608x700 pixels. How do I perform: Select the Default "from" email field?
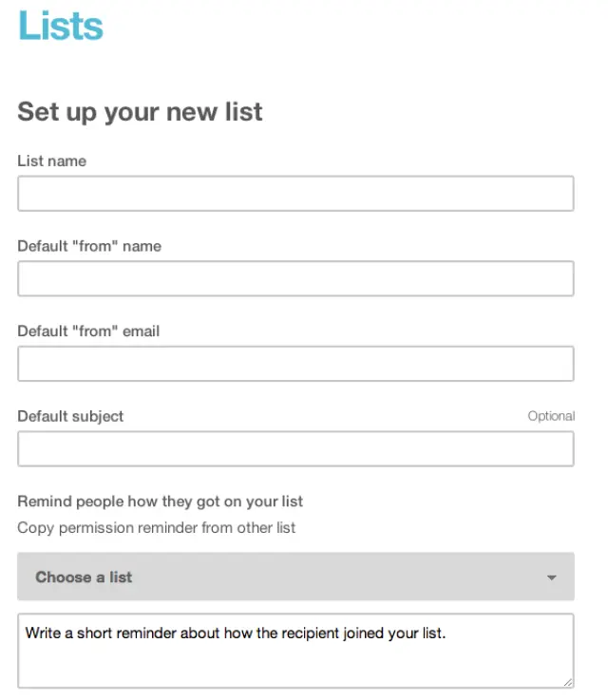click(x=295, y=364)
